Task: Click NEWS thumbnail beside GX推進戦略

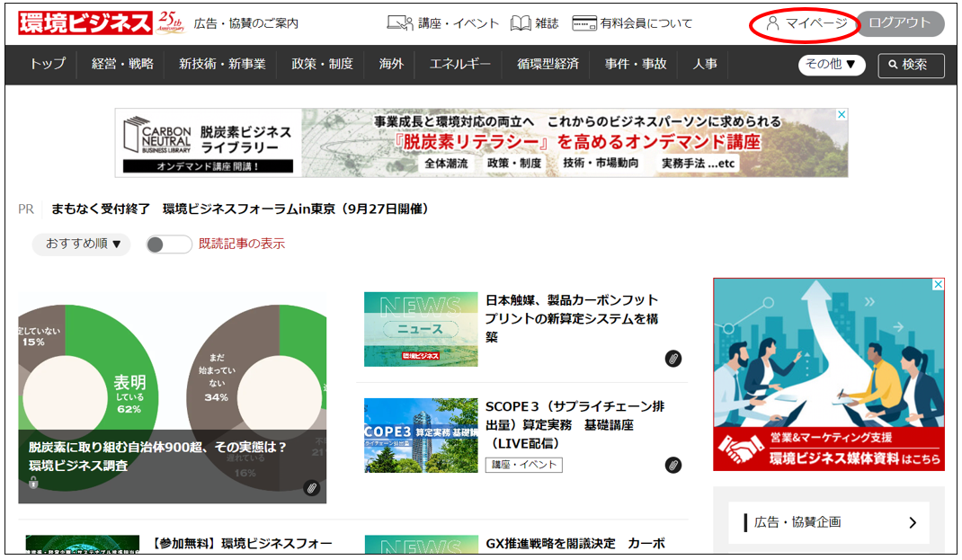Action: click(421, 545)
